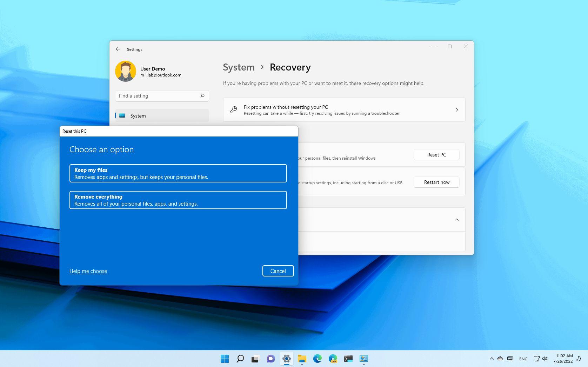Open Microsoft Edge from the taskbar

[x=318, y=359]
